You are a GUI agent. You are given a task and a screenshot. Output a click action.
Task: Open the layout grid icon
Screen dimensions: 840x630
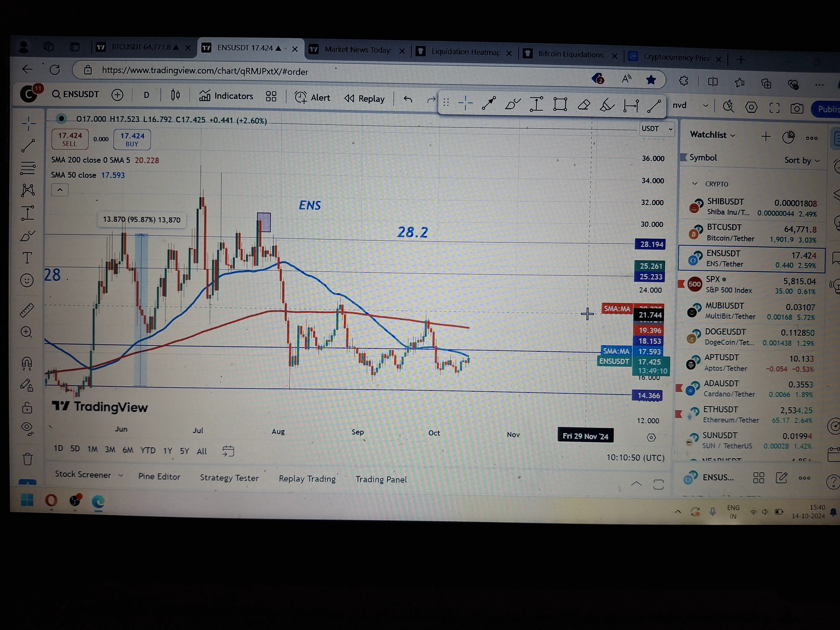pyautogui.click(x=271, y=96)
